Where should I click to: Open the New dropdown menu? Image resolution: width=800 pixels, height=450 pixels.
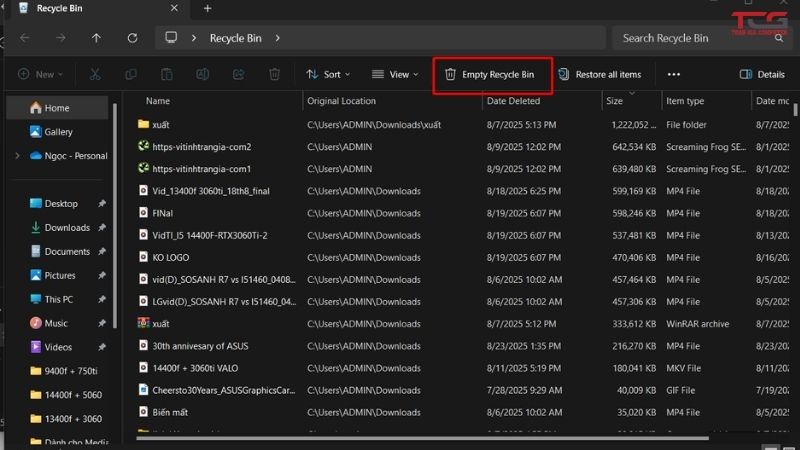[x=41, y=74]
